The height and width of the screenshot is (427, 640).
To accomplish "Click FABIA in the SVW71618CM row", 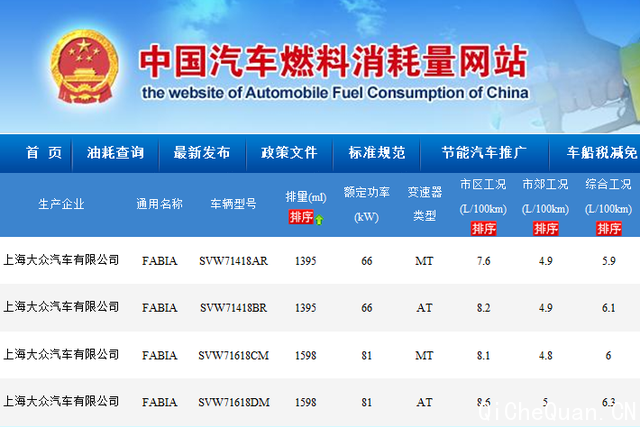I will point(160,356).
